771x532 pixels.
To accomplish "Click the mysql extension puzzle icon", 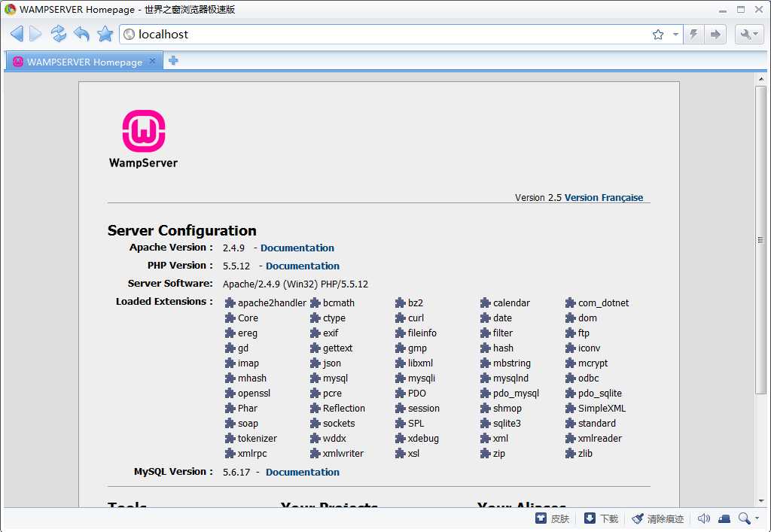I will pos(315,378).
